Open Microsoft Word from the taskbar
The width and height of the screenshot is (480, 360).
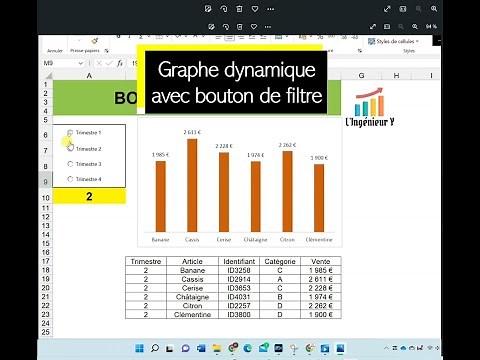[x=201, y=349]
